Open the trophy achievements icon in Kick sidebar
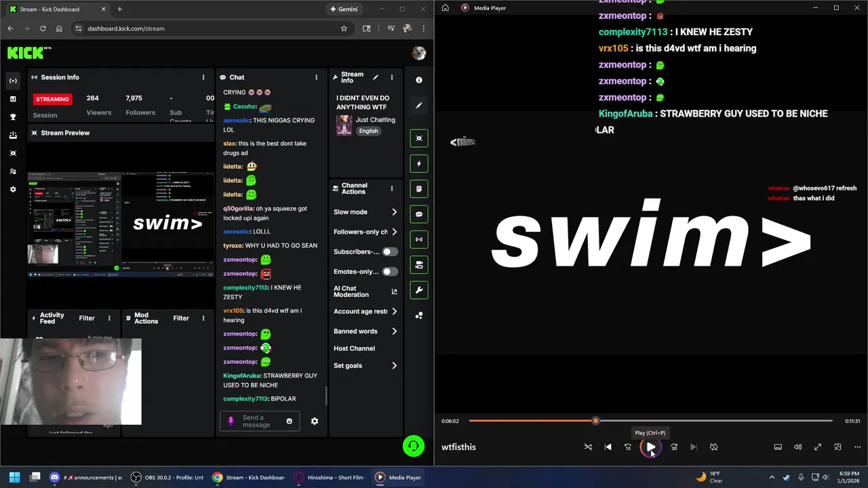 point(13,117)
